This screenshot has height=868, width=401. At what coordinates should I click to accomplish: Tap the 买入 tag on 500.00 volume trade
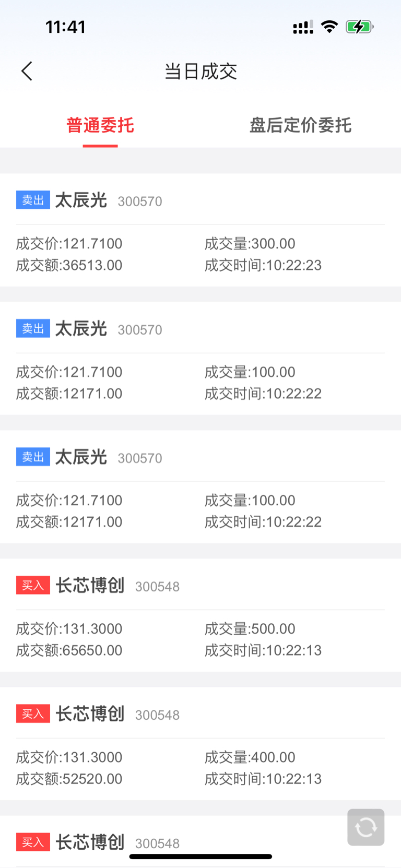(33, 585)
